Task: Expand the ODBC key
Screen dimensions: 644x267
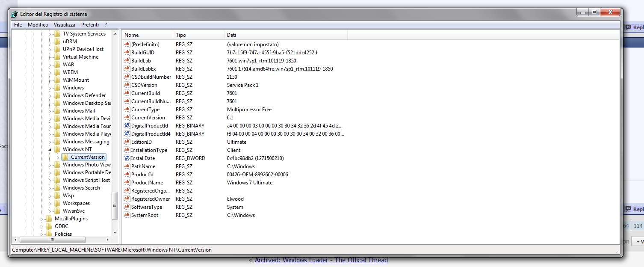Action: point(41,226)
